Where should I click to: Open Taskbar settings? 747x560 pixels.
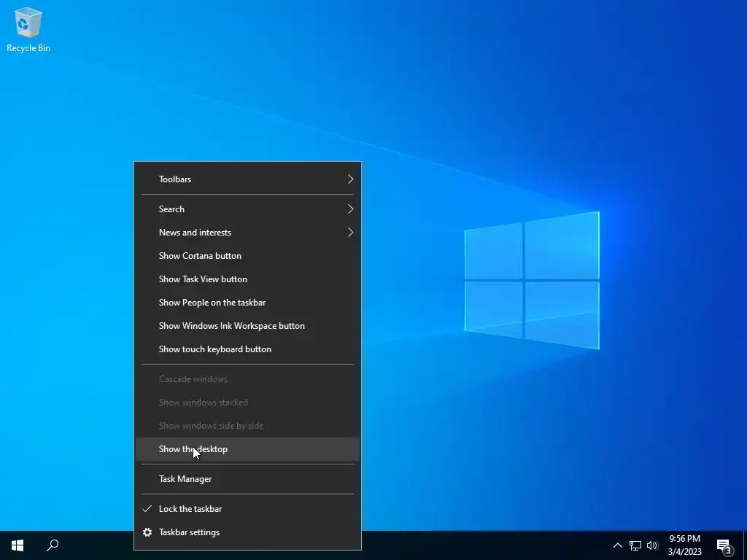tap(248, 532)
